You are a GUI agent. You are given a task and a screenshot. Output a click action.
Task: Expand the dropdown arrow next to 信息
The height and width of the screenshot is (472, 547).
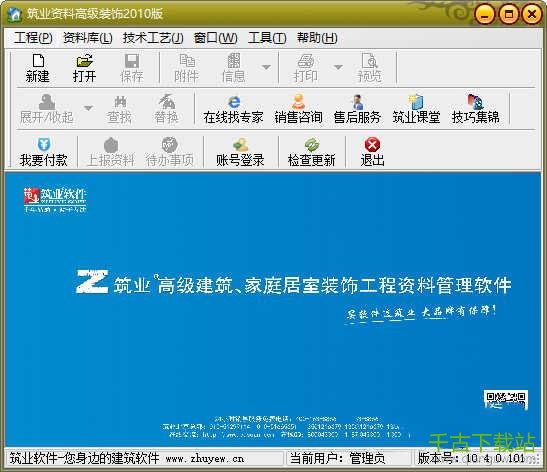[266, 67]
